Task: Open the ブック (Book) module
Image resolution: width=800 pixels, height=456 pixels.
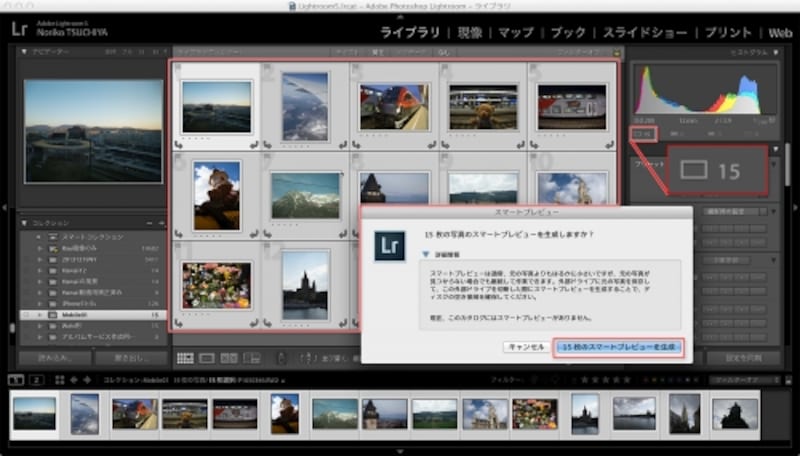Action: tap(568, 33)
